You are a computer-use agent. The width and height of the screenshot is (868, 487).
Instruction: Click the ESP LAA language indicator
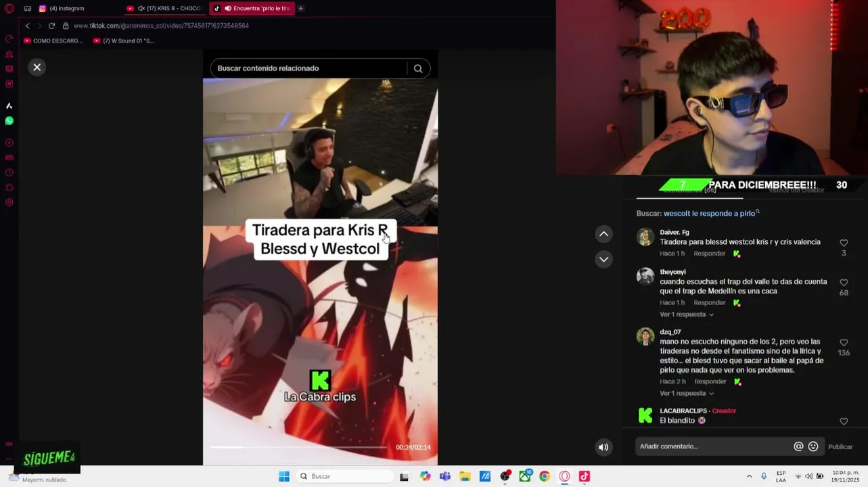[x=781, y=476]
